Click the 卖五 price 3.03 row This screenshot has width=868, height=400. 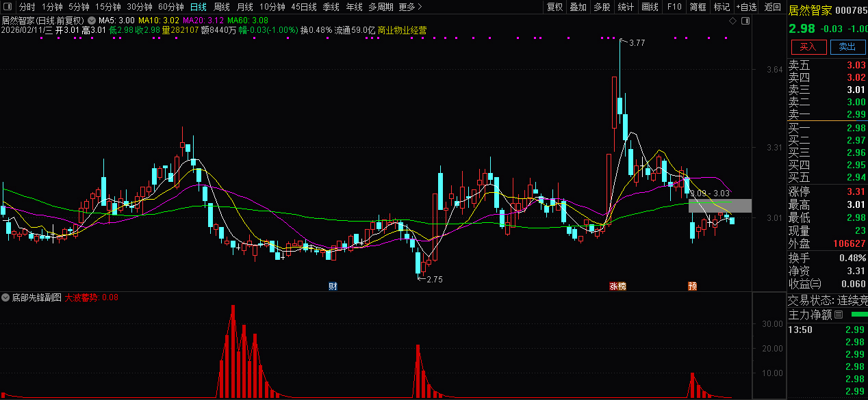pyautogui.click(x=828, y=65)
